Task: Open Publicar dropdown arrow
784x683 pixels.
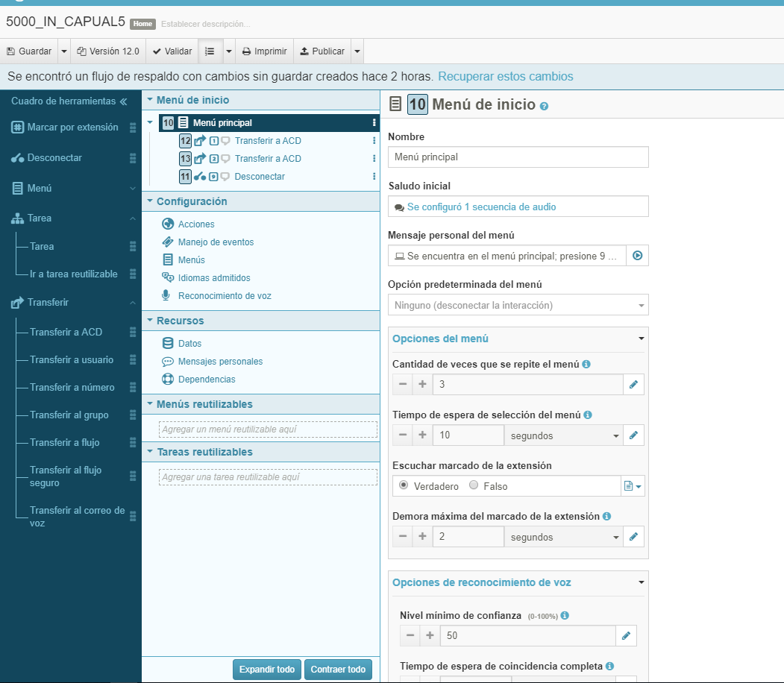Action: click(357, 51)
